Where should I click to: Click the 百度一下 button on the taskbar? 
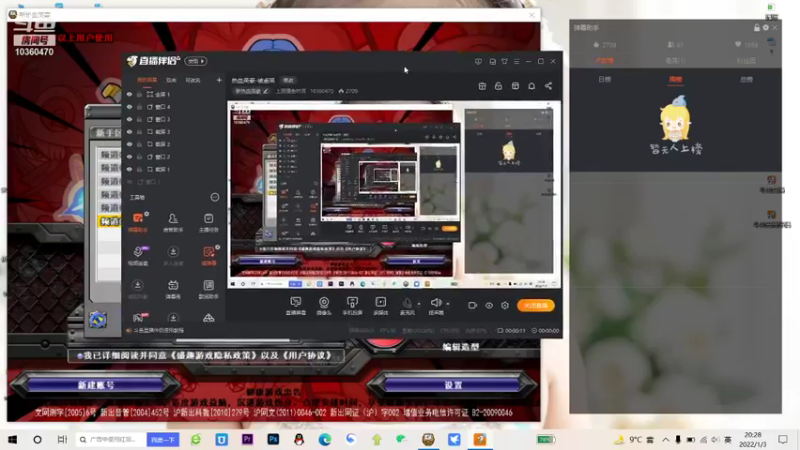(163, 440)
